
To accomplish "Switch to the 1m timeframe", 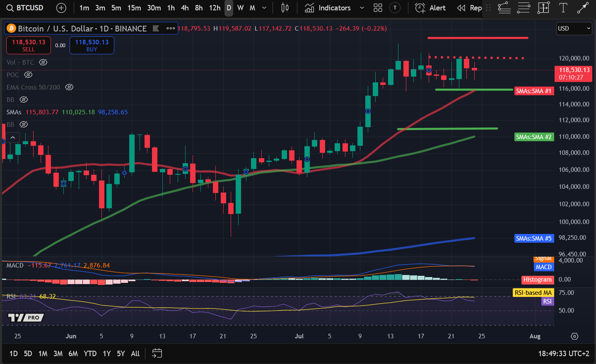I will [x=84, y=8].
